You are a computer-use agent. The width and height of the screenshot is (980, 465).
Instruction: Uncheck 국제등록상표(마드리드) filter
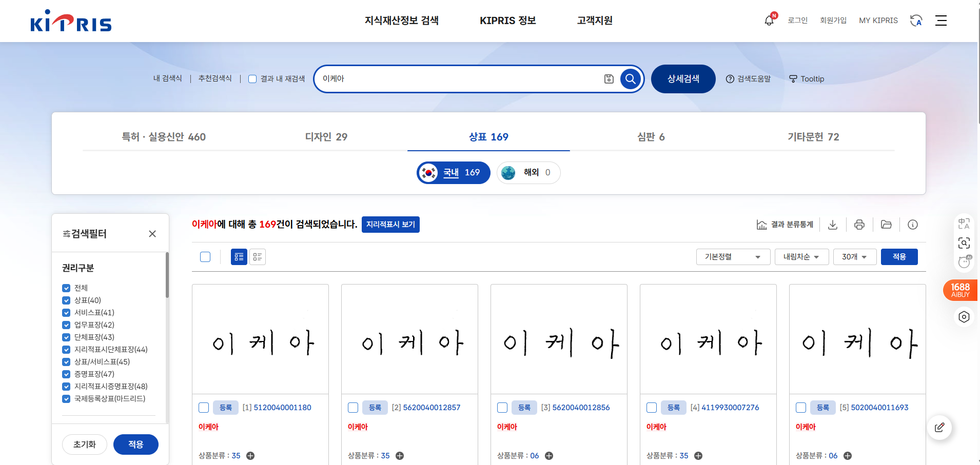[x=66, y=399]
